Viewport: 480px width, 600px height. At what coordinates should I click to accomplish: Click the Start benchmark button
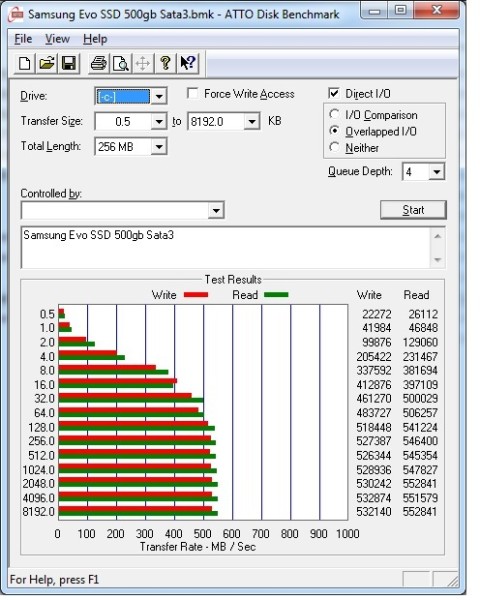(x=413, y=210)
